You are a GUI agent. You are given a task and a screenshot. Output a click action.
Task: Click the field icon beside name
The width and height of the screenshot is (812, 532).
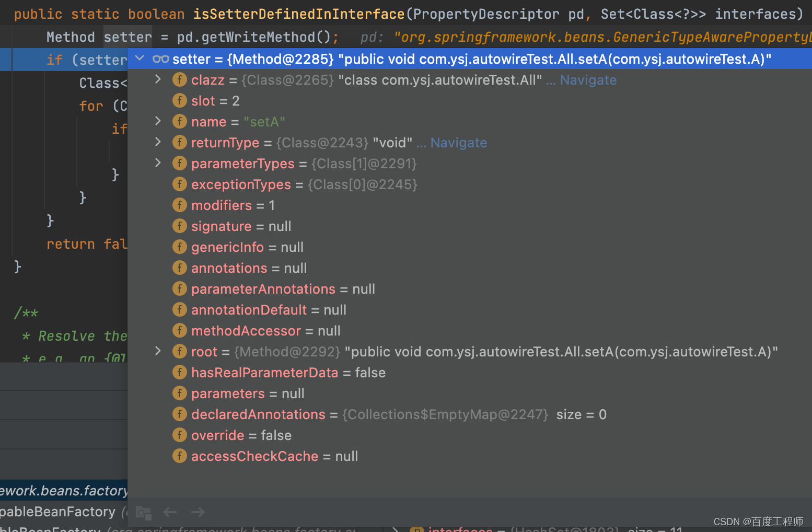point(180,122)
